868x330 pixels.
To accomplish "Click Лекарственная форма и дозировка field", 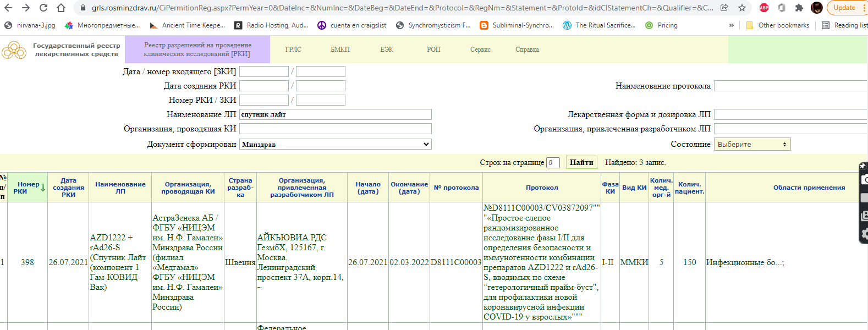I will click(x=790, y=114).
